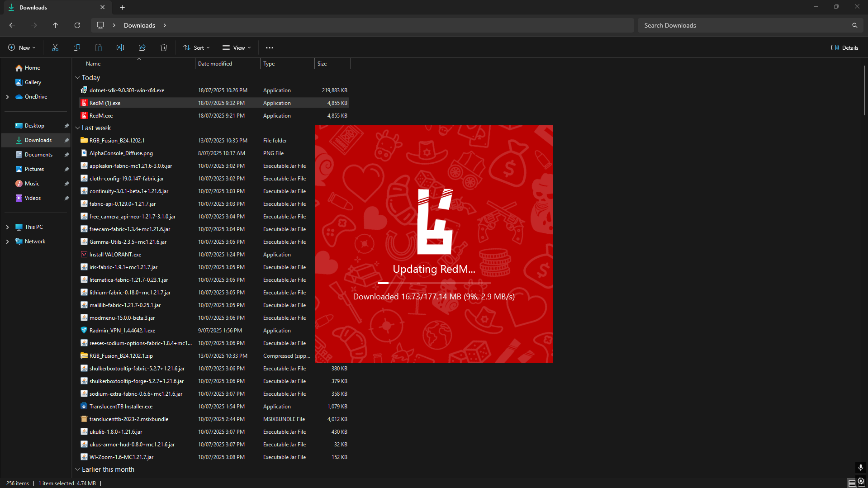Click the RedM update progress bar
The image size is (868, 488).
[x=434, y=283]
